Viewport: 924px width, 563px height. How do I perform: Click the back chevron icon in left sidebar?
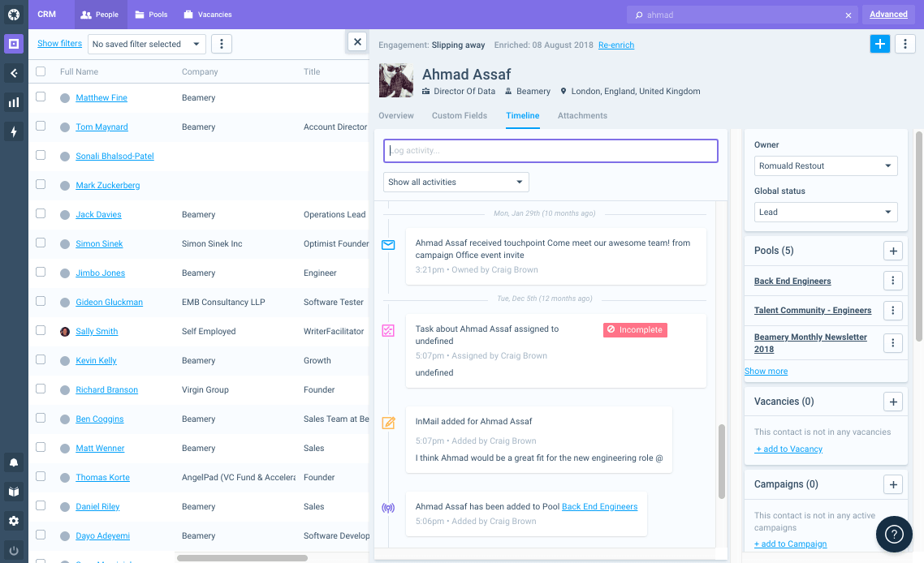coord(13,73)
